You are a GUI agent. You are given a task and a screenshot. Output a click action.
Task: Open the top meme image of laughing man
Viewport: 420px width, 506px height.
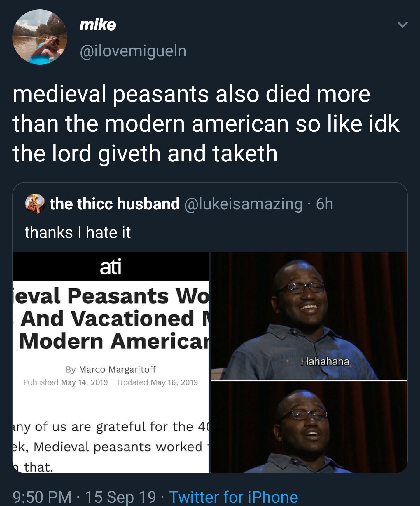309,316
